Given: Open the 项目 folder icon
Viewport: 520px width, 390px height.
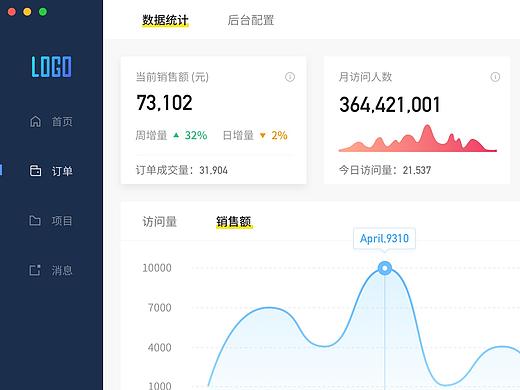Looking at the screenshot, I should (35, 220).
